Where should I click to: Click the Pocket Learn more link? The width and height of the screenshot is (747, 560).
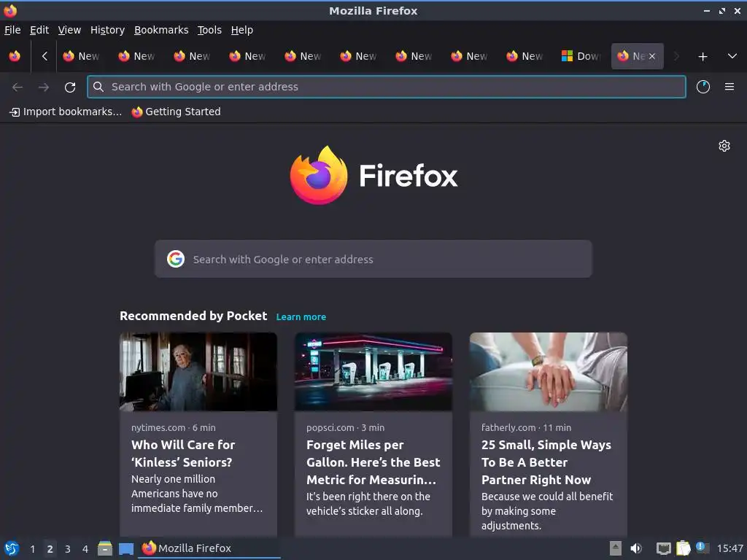[301, 316]
